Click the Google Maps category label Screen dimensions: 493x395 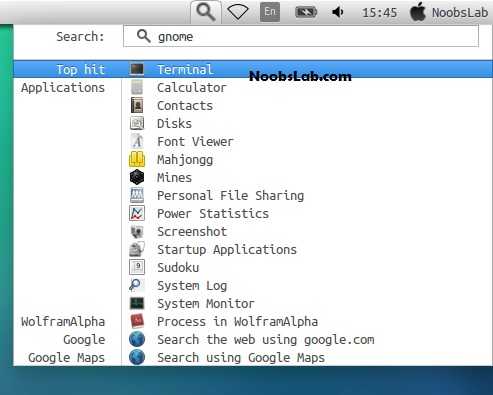(x=66, y=358)
